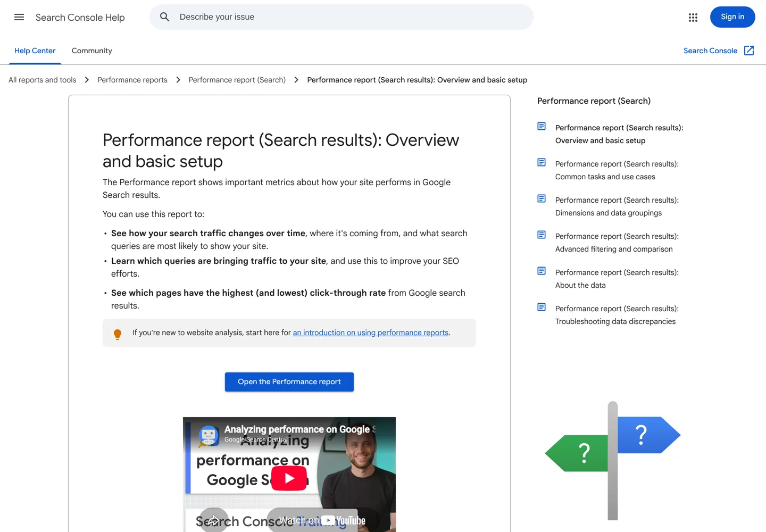Click the article icon beside Troubleshooting data discrepancies

pos(542,307)
